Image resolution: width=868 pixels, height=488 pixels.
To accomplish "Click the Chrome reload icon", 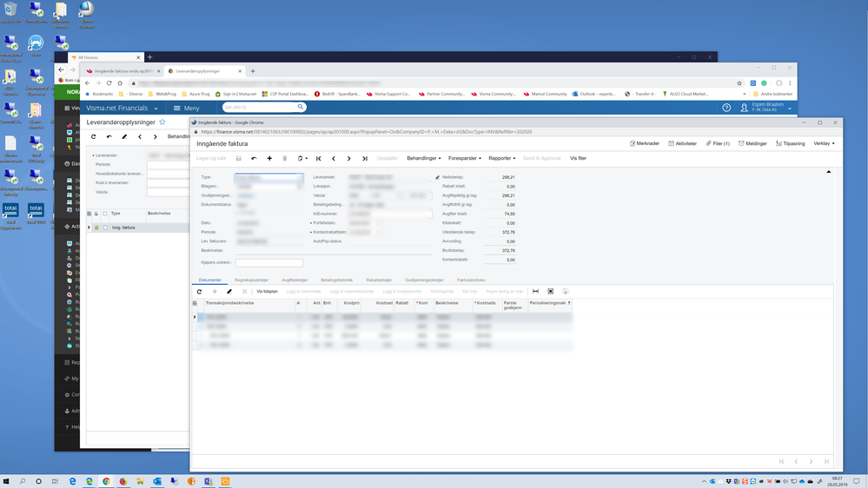I will 109,83.
